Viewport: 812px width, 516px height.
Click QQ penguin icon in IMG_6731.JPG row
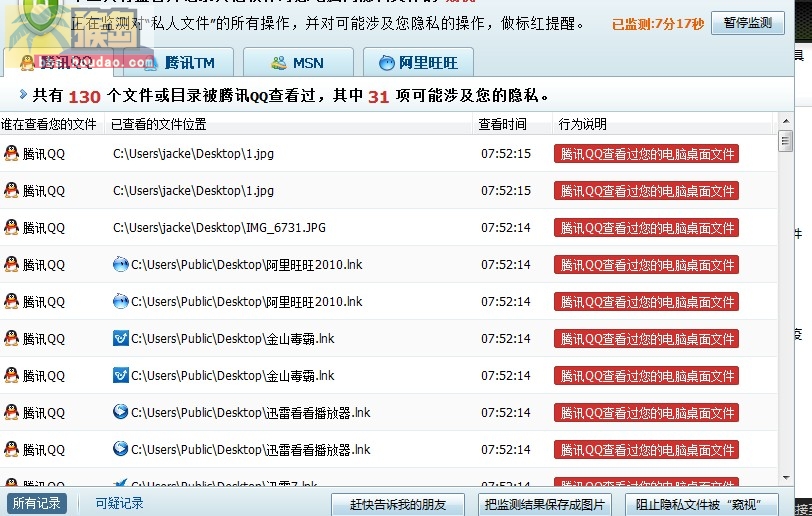(11, 227)
